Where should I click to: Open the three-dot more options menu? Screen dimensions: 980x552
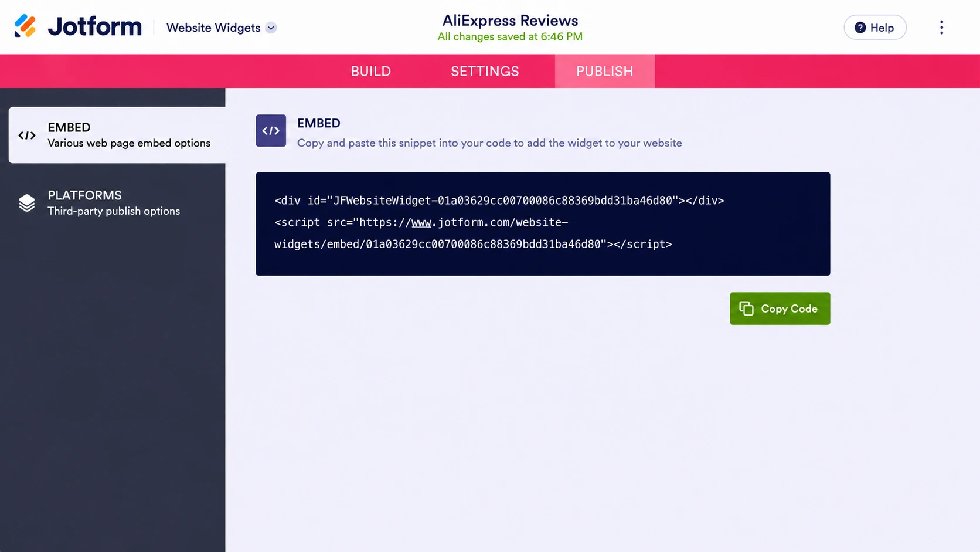click(x=941, y=28)
